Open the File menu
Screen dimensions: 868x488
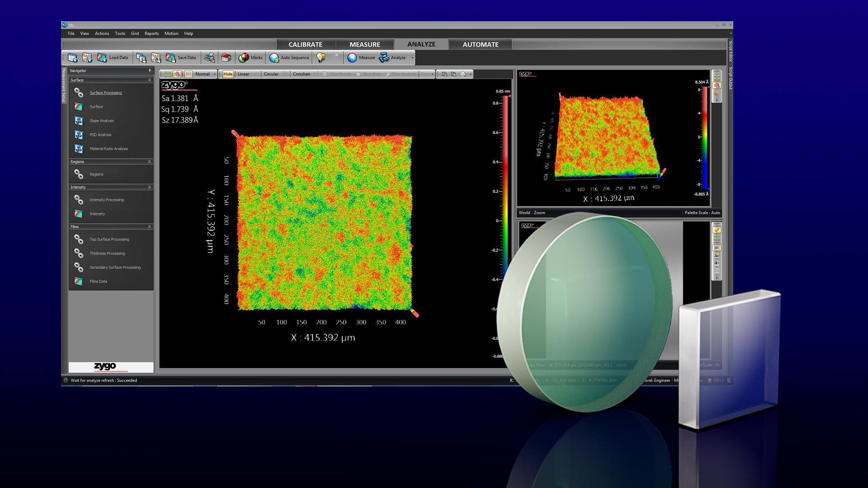tap(71, 33)
